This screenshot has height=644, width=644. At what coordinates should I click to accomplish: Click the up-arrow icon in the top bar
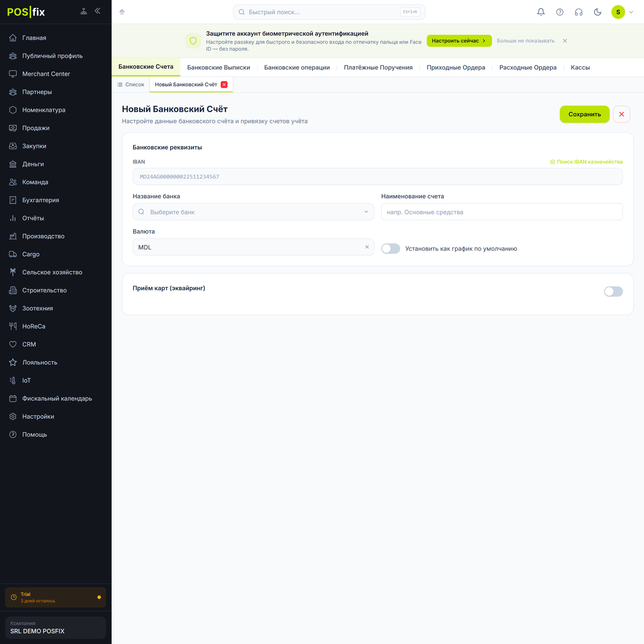(x=122, y=12)
